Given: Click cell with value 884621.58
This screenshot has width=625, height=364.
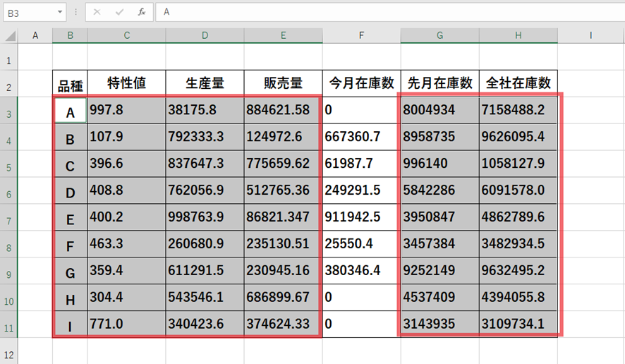Looking at the screenshot, I should click(x=283, y=111).
